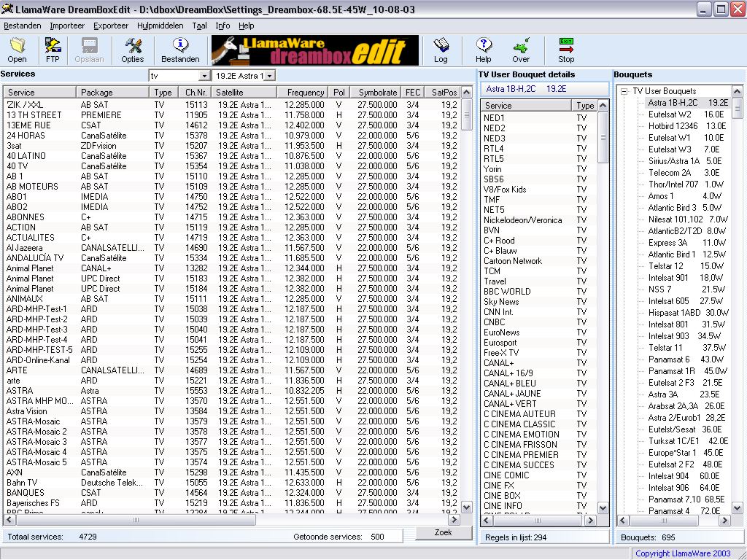The height and width of the screenshot is (560, 747).
Task: Click the services list scroll down arrow
Action: pyautogui.click(x=466, y=507)
